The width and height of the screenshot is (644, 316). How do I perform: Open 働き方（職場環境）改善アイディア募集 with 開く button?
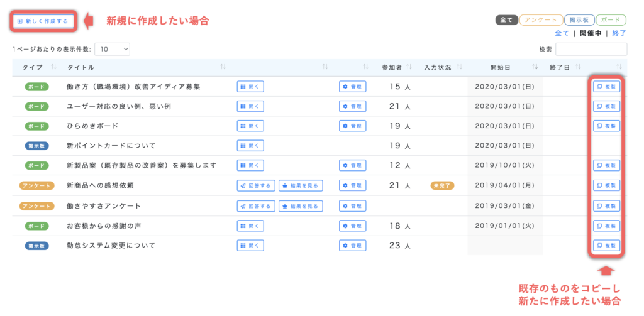[250, 87]
